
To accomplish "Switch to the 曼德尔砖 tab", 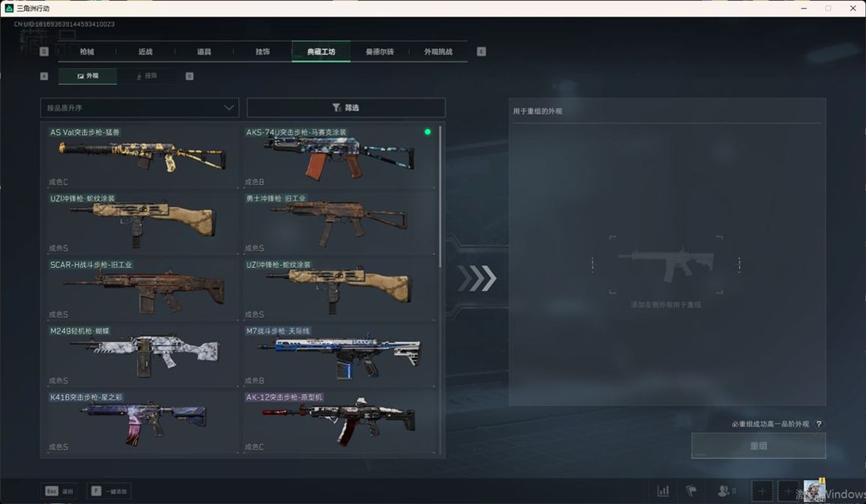I will click(380, 52).
